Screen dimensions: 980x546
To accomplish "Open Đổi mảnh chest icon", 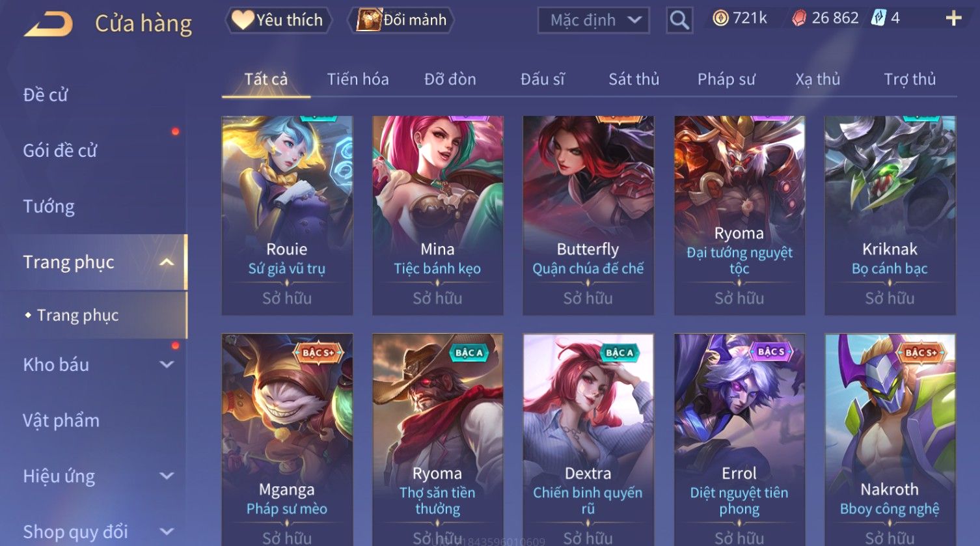I will 368,20.
